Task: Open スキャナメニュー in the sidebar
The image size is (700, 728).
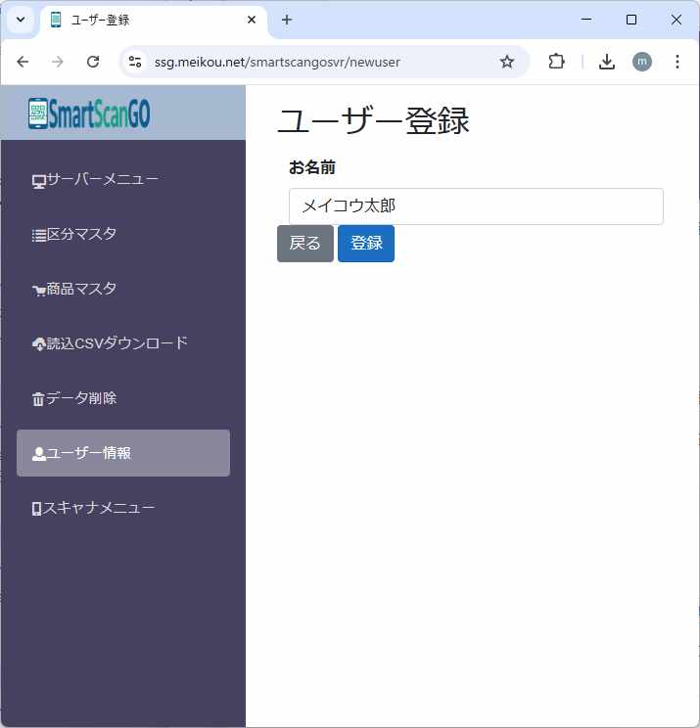Action: (123, 508)
